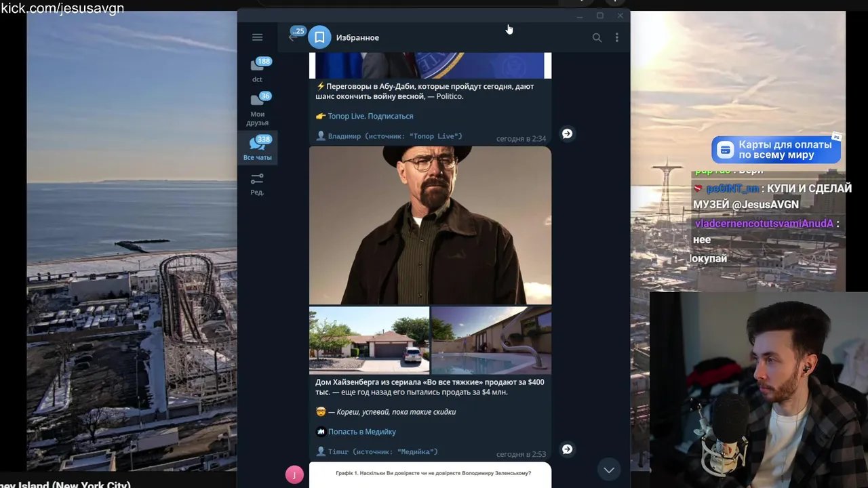Image resolution: width=868 pixels, height=488 pixels.
Task: Open the Мои друзья folder
Action: 258,108
